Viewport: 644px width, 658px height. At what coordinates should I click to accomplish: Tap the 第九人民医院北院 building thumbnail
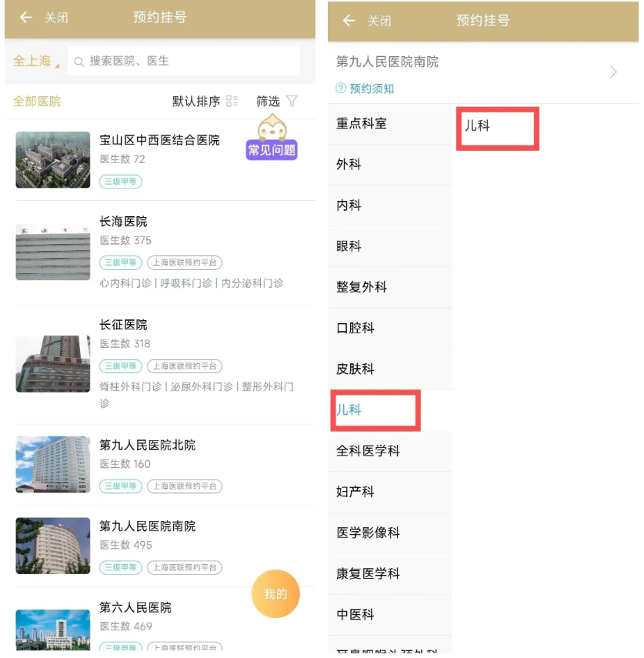pyautogui.click(x=53, y=464)
